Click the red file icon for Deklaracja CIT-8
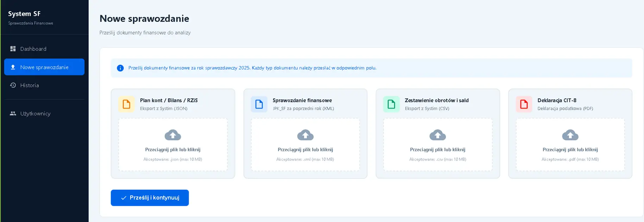The width and height of the screenshot is (644, 222). click(524, 104)
